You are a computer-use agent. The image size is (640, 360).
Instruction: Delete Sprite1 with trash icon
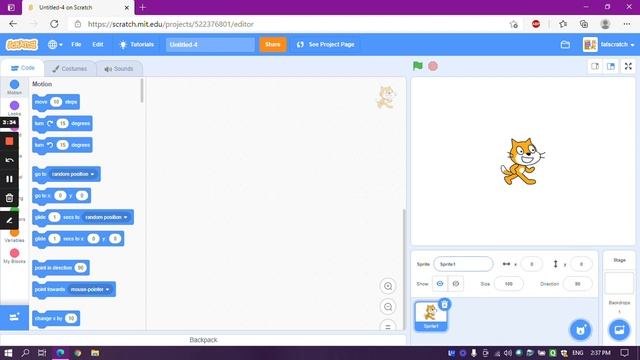point(444,304)
